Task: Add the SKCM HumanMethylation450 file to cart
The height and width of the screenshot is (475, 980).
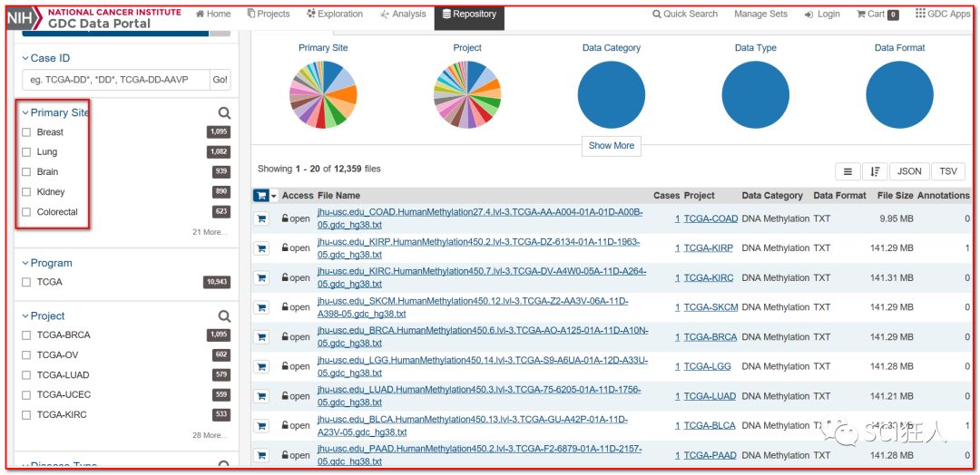Action: [x=261, y=307]
